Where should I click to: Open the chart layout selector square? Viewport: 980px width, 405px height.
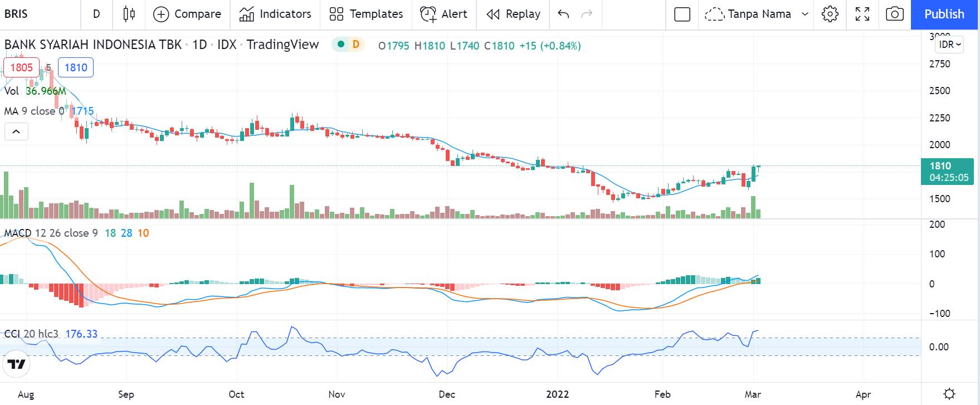point(682,14)
